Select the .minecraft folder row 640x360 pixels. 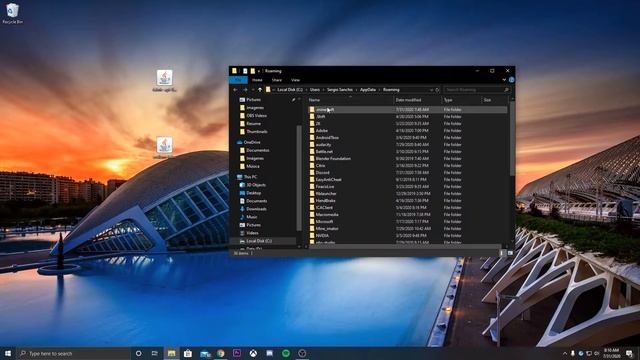(x=407, y=109)
